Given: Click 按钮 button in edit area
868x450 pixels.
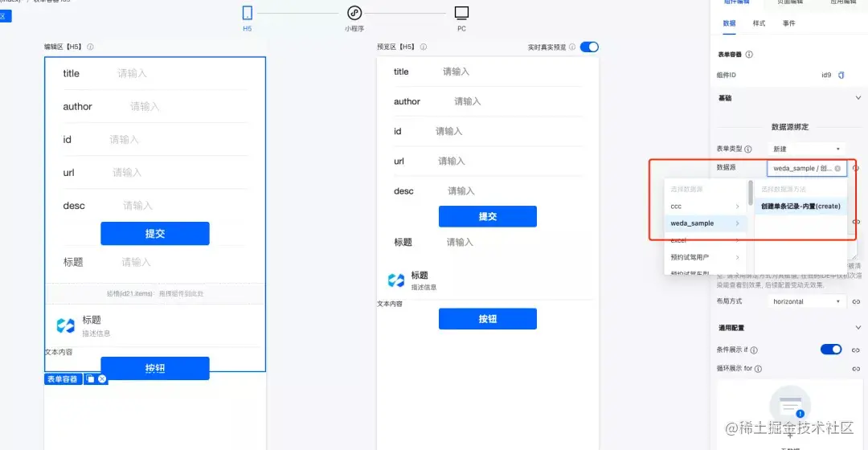Looking at the screenshot, I should pos(155,368).
